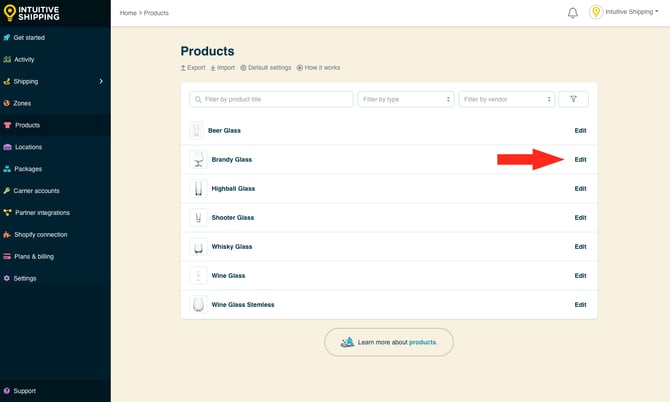670x402 pixels.
Task: Click Export products
Action: (x=193, y=67)
